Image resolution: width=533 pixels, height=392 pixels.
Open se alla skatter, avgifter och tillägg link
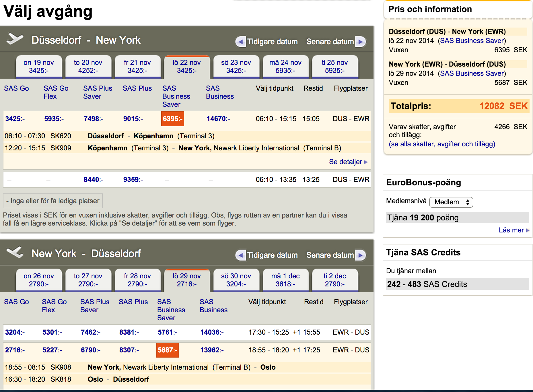[442, 144]
